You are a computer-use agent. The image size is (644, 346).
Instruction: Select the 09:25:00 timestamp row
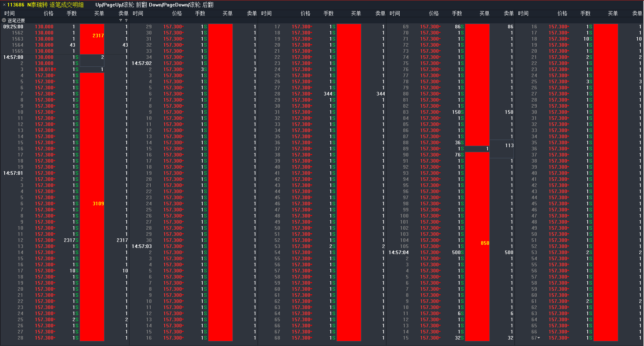tap(65, 27)
